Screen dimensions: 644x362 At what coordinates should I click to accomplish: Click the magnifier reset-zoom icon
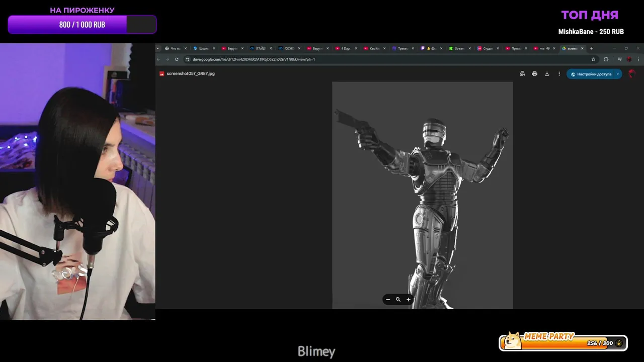pyautogui.click(x=398, y=300)
